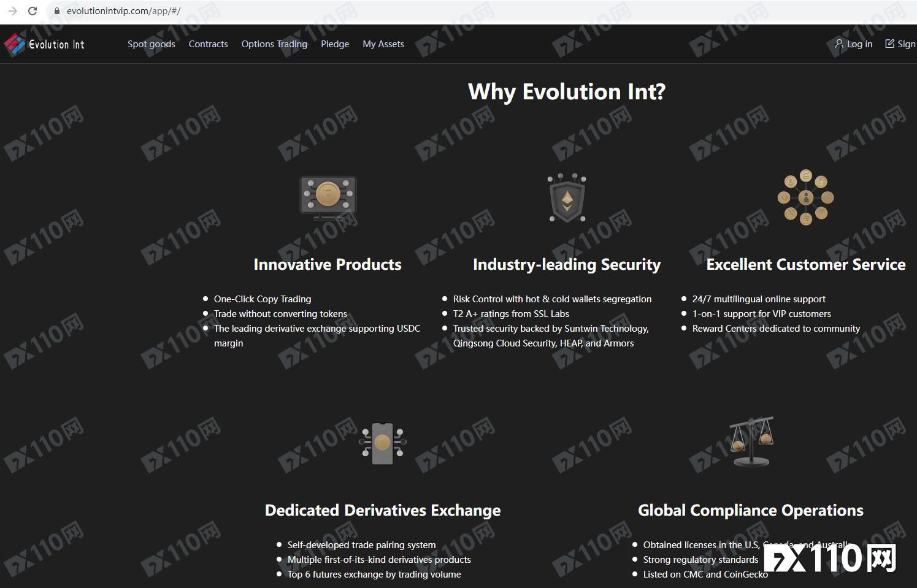The width and height of the screenshot is (917, 588).
Task: Open My Assets
Action: 383,44
